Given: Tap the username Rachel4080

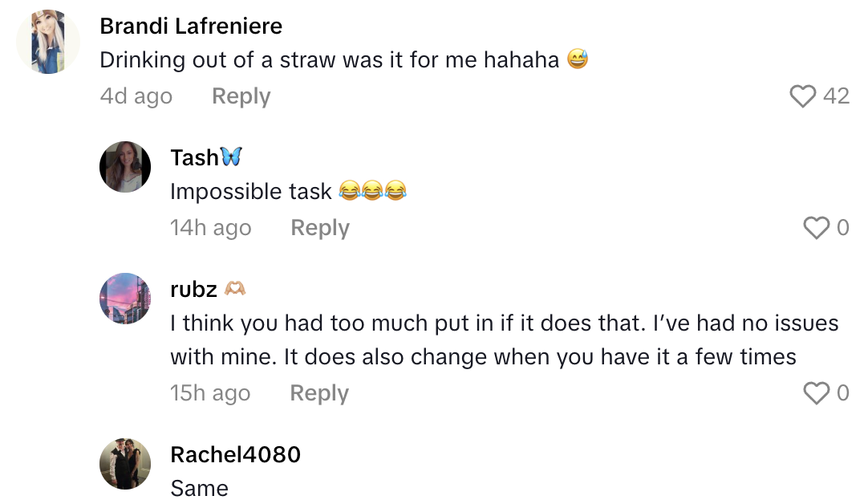Looking at the screenshot, I should click(x=234, y=454).
